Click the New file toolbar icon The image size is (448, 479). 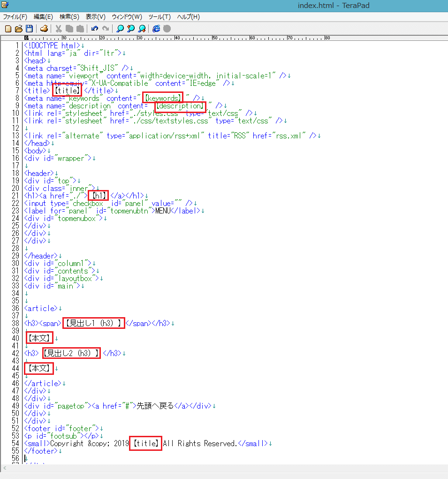(x=8, y=29)
